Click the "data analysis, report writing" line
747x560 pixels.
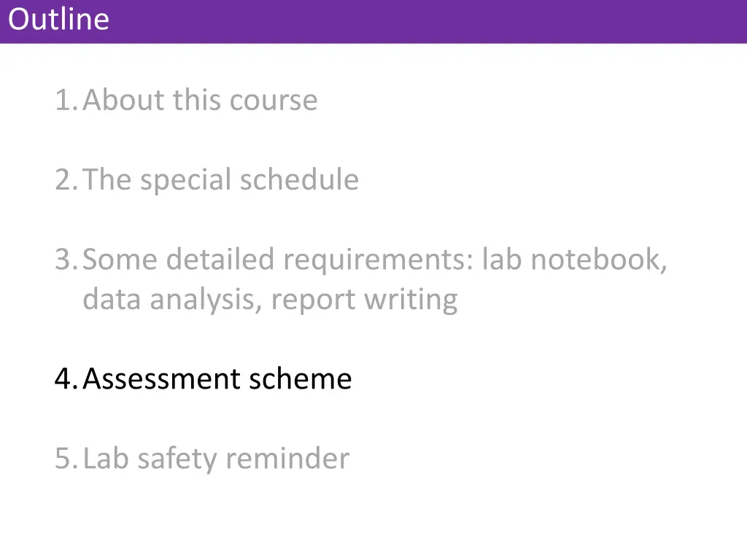[x=270, y=300]
